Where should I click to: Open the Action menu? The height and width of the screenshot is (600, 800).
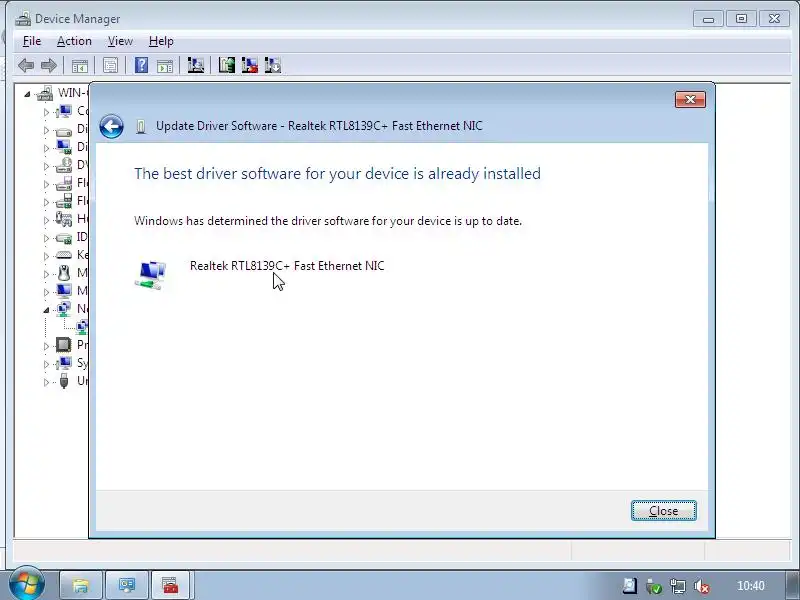click(74, 41)
